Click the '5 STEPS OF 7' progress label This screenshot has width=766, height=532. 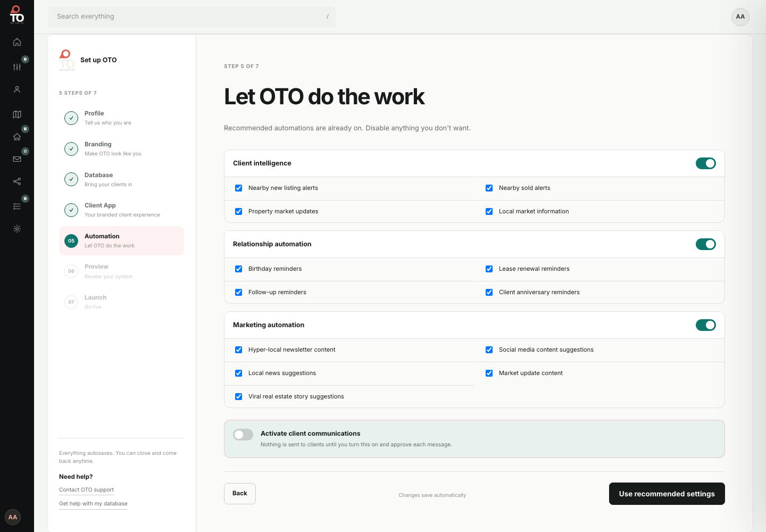[x=78, y=93]
